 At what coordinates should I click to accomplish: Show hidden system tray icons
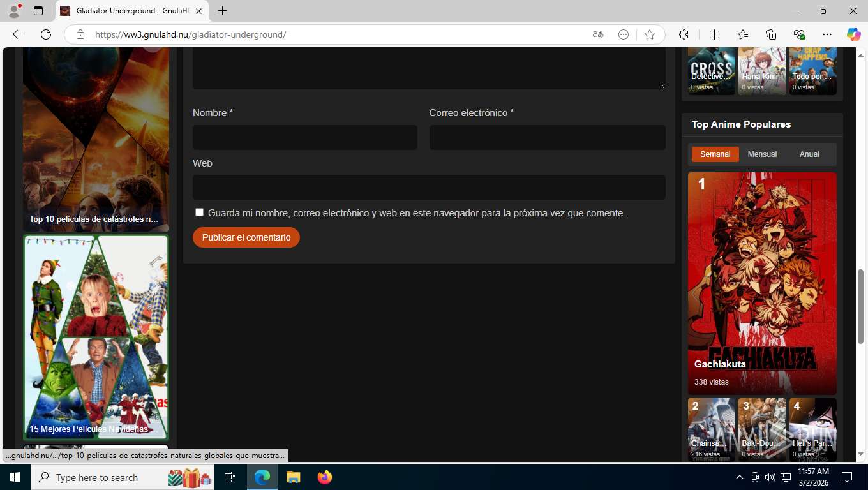click(x=740, y=477)
